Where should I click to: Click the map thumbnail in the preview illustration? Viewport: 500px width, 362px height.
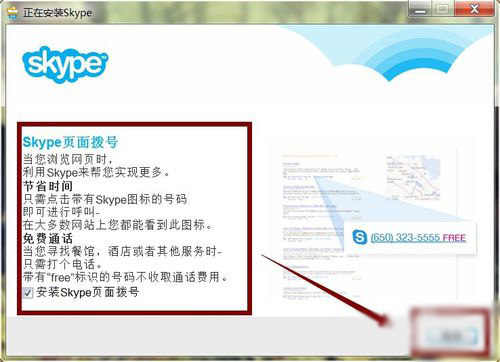click(413, 178)
